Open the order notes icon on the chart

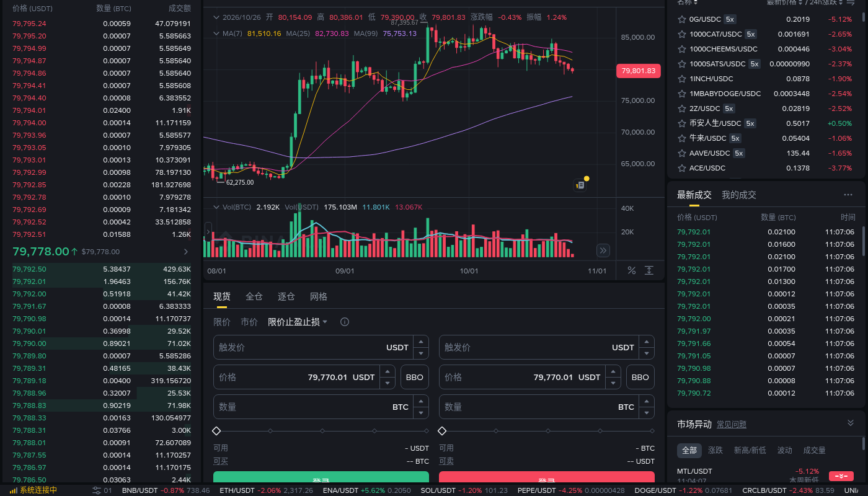pos(580,185)
